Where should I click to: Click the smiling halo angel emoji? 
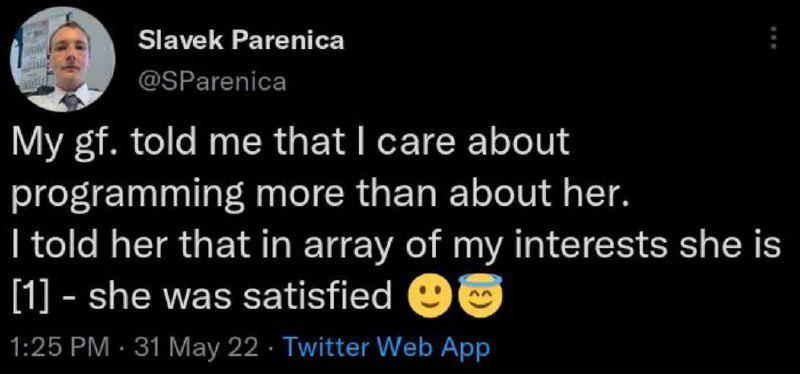(480, 295)
